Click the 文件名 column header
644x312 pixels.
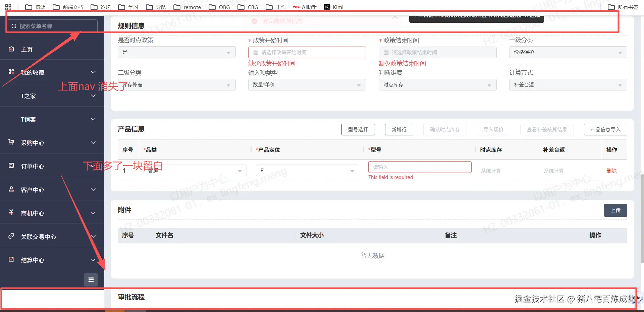click(164, 235)
